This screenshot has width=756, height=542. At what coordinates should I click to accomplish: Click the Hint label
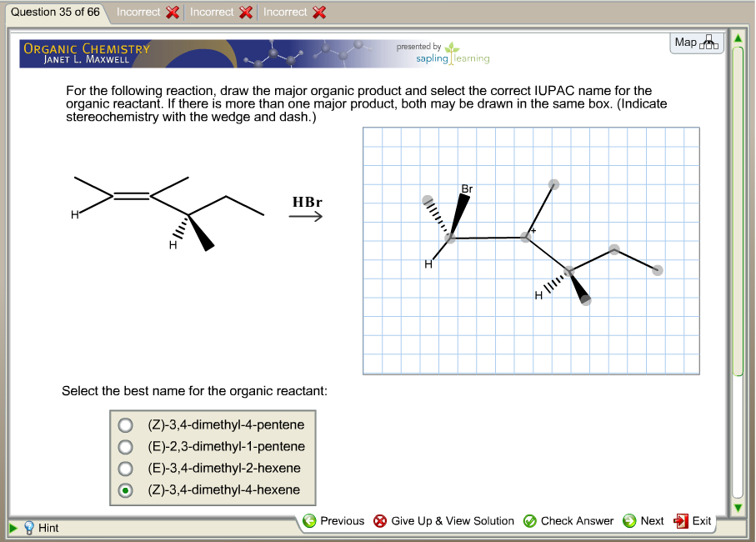[48, 528]
